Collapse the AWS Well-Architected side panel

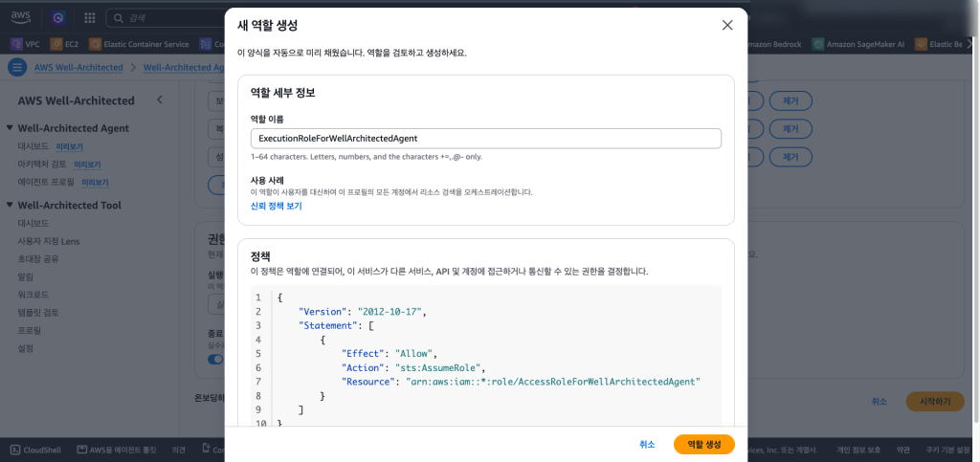point(160,99)
